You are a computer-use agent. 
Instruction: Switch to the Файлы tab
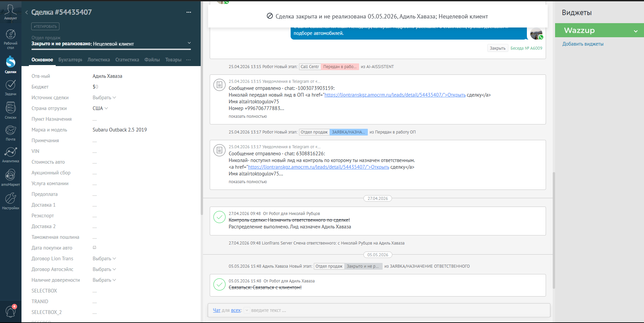(152, 60)
